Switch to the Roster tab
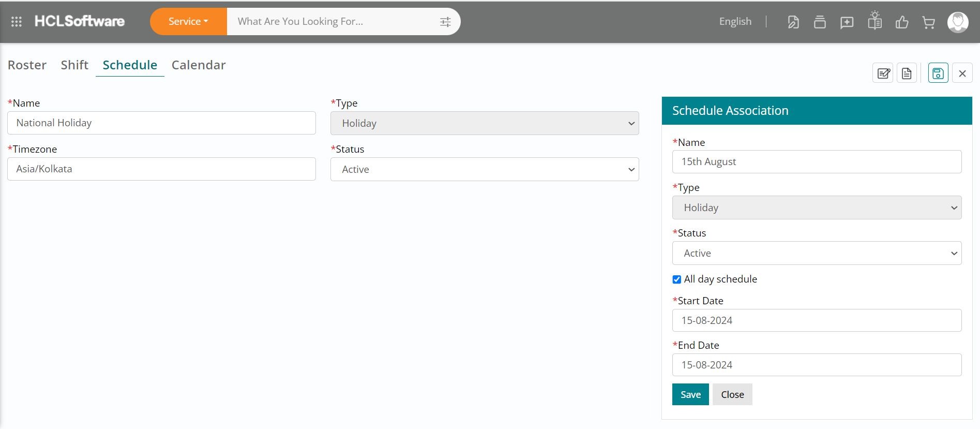This screenshot has height=429, width=980. coord(27,65)
